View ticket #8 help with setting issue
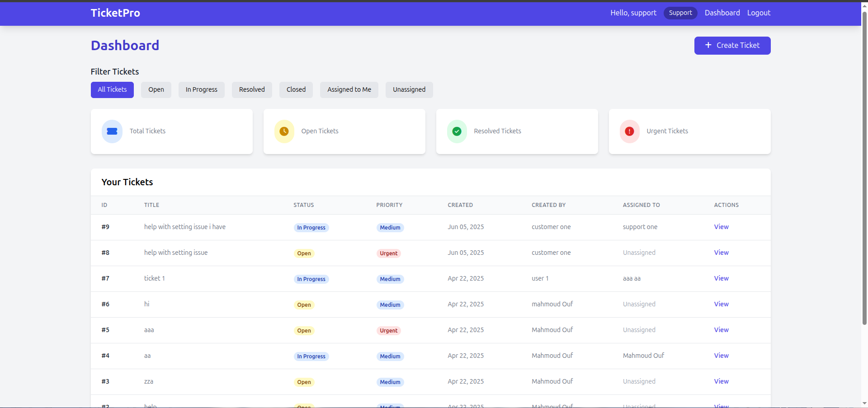 click(721, 253)
